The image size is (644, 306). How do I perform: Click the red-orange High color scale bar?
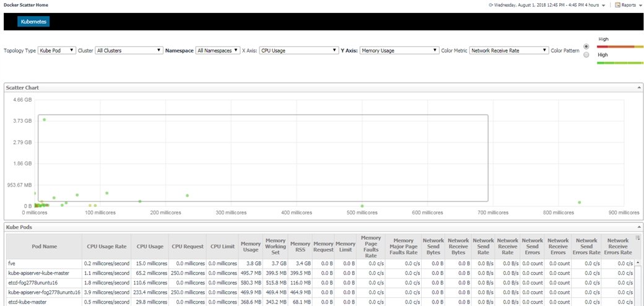point(620,47)
